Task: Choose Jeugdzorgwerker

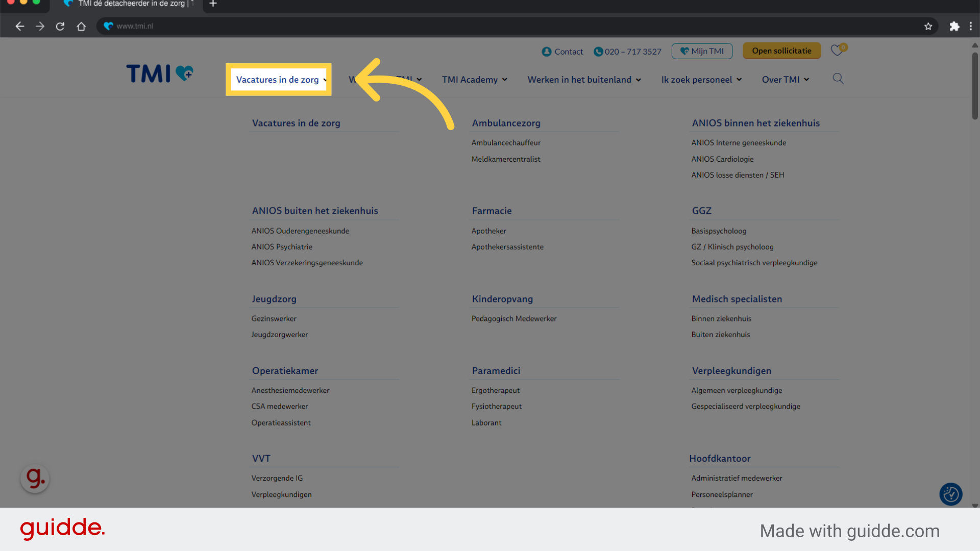Action: pos(280,335)
